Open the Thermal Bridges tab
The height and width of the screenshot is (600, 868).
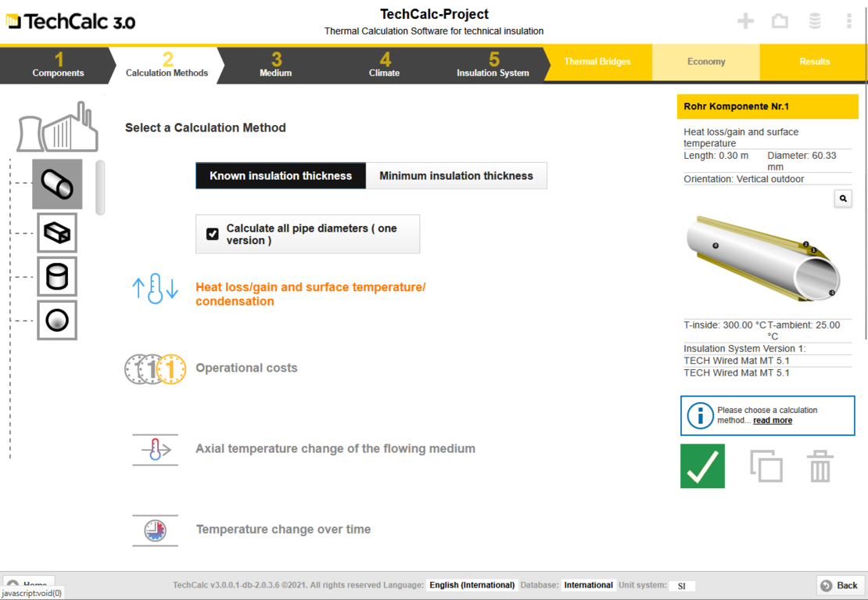coord(597,62)
